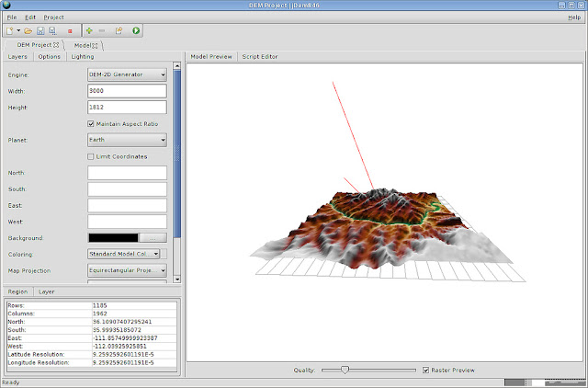Image resolution: width=588 pixels, height=388 pixels.
Task: Enable the Limit Coordinates checkbox
Action: (x=91, y=156)
